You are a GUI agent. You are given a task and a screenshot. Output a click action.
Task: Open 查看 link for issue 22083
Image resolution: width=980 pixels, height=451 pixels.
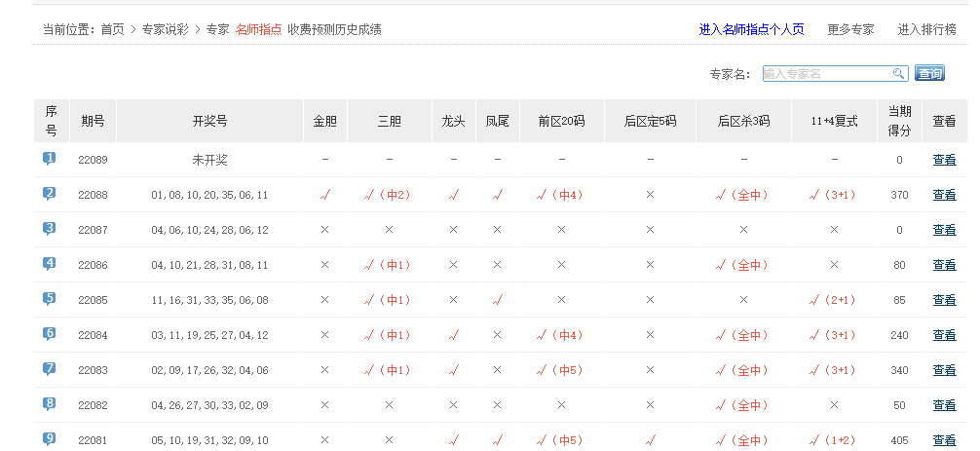point(944,370)
